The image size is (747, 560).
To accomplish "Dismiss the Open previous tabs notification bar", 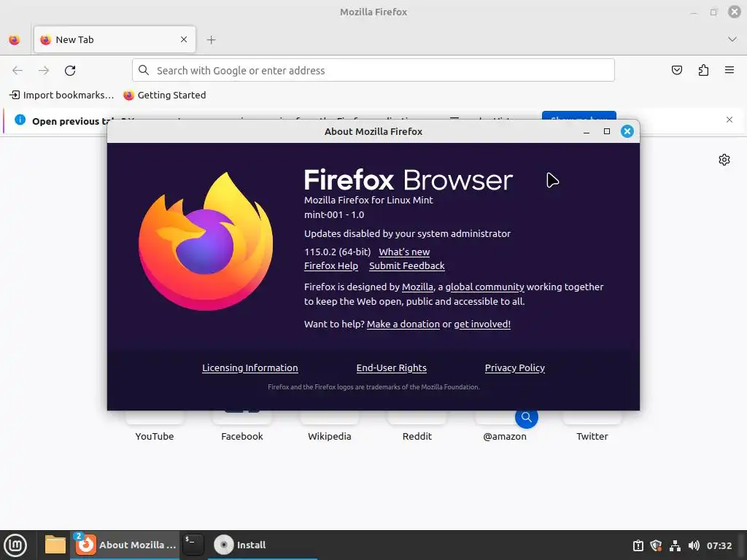I will pyautogui.click(x=729, y=120).
